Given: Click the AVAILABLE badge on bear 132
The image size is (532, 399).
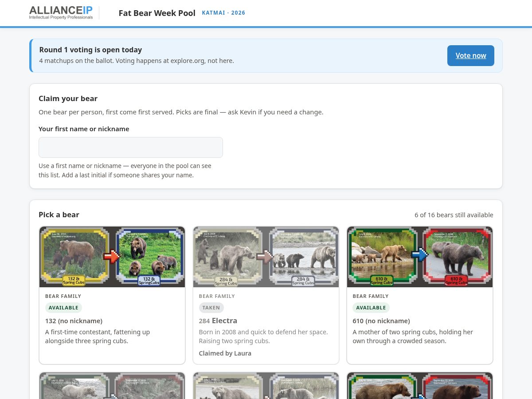Looking at the screenshot, I should pos(63,308).
